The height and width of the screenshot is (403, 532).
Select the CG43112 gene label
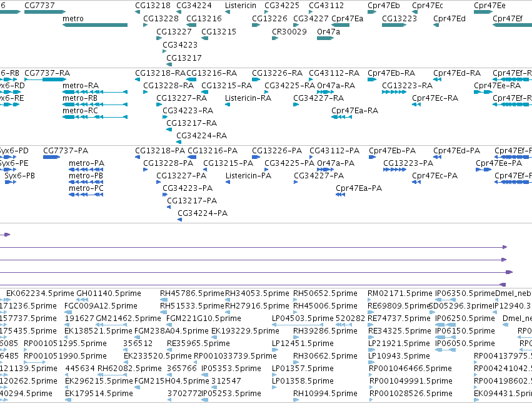tap(326, 6)
